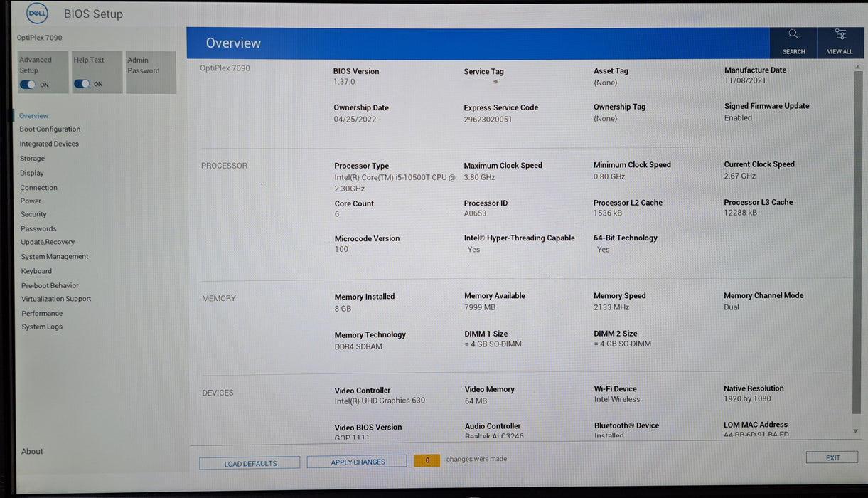Open Update, Recovery section

pos(48,242)
